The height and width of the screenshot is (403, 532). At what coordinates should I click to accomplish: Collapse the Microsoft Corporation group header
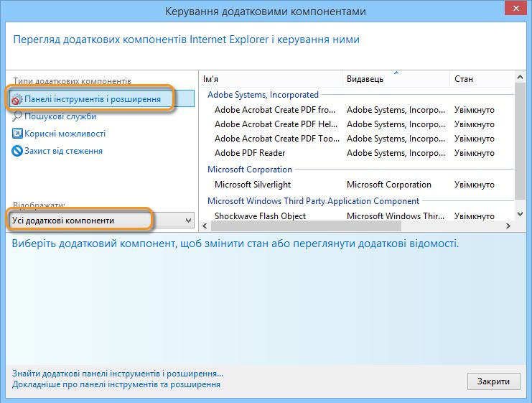pyautogui.click(x=250, y=170)
